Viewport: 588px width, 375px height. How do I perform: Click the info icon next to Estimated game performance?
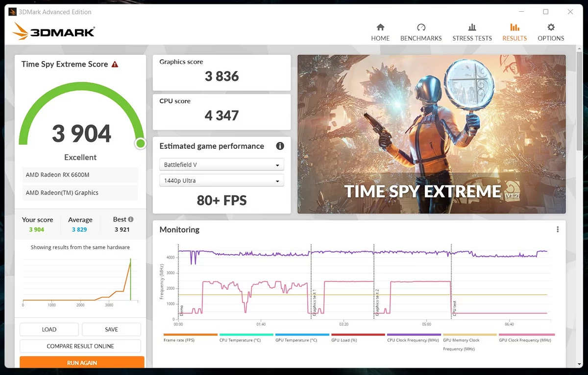(x=280, y=146)
